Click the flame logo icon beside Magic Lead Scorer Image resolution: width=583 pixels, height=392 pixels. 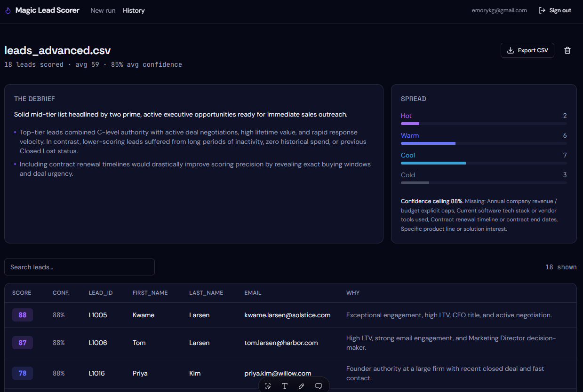tap(8, 10)
